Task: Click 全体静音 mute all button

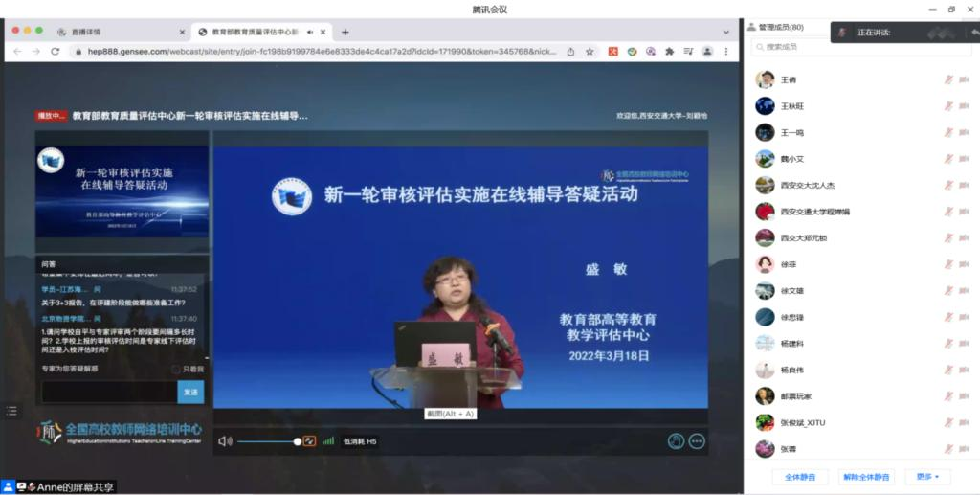Action: coord(800,477)
